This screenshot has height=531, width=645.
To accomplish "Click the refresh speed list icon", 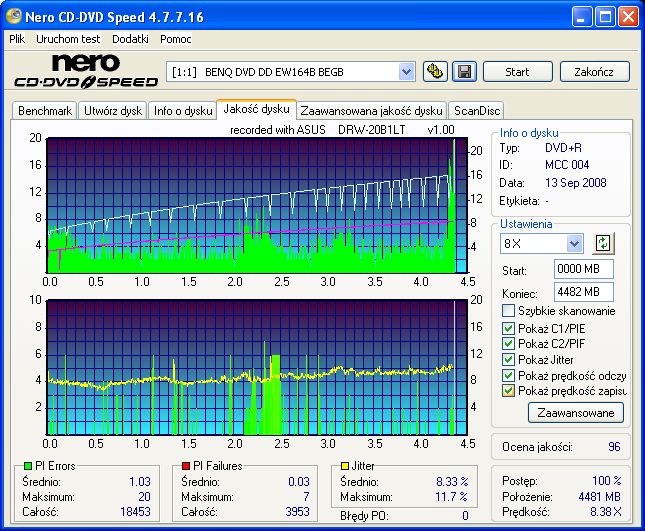I will (x=603, y=243).
